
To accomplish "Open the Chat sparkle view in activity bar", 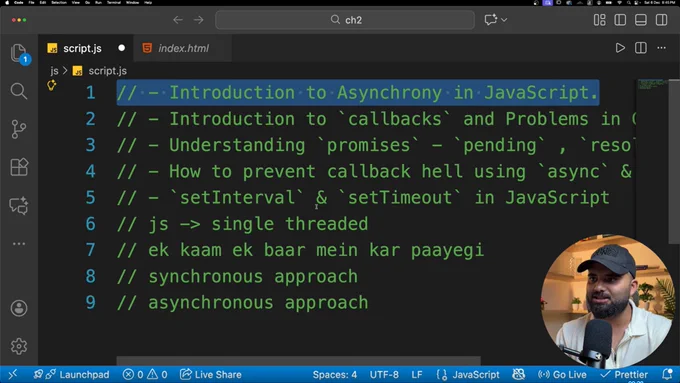I will pos(19,205).
